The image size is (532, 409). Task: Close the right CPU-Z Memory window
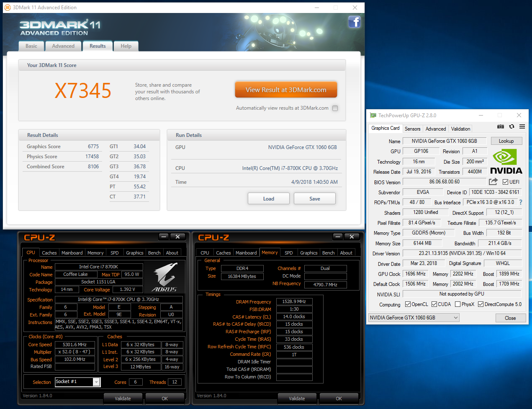pyautogui.click(x=352, y=237)
